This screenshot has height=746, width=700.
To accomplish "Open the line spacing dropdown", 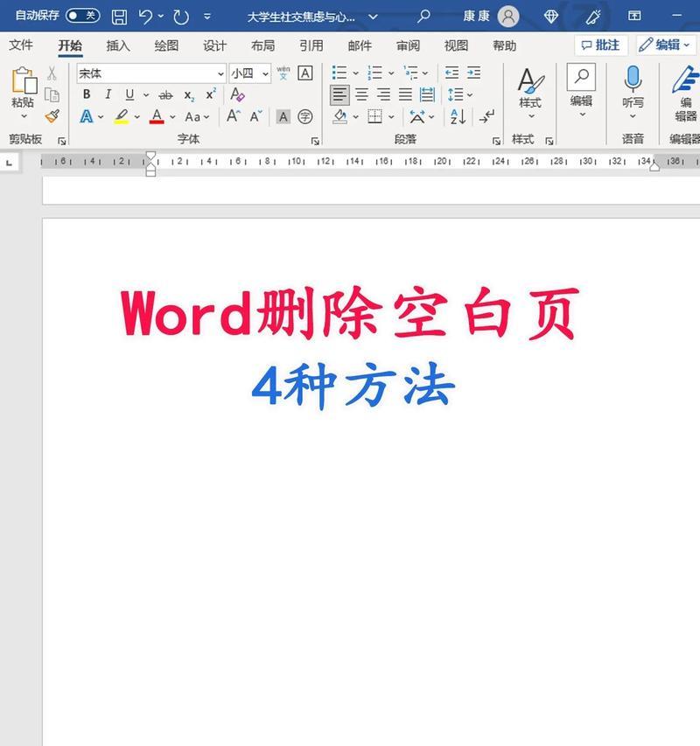I will [x=458, y=94].
